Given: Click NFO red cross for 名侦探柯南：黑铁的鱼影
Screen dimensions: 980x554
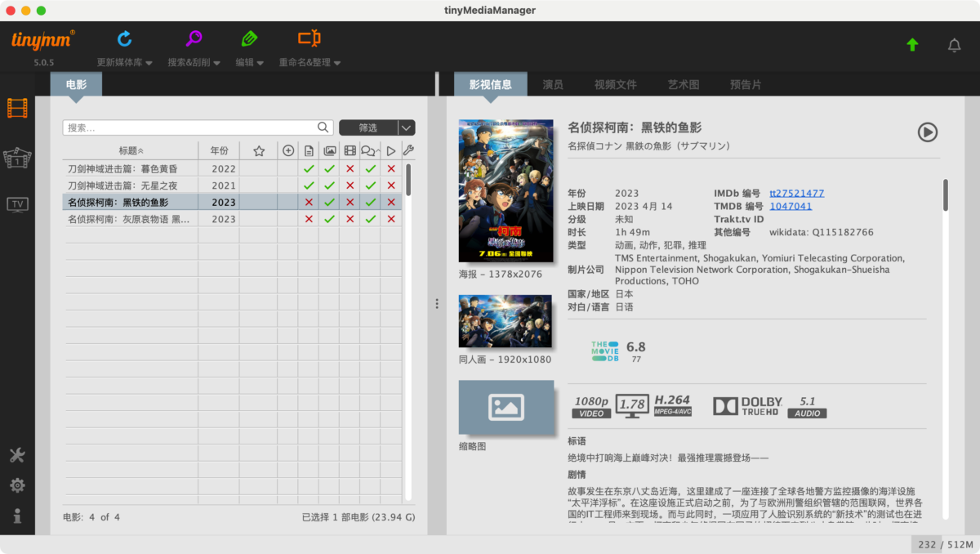Looking at the screenshot, I should (309, 203).
